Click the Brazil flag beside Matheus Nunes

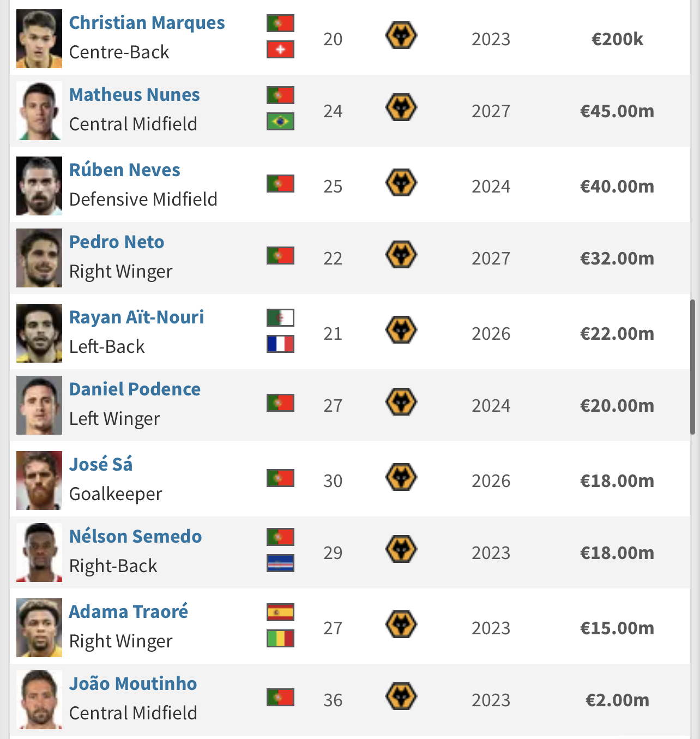[x=280, y=122]
